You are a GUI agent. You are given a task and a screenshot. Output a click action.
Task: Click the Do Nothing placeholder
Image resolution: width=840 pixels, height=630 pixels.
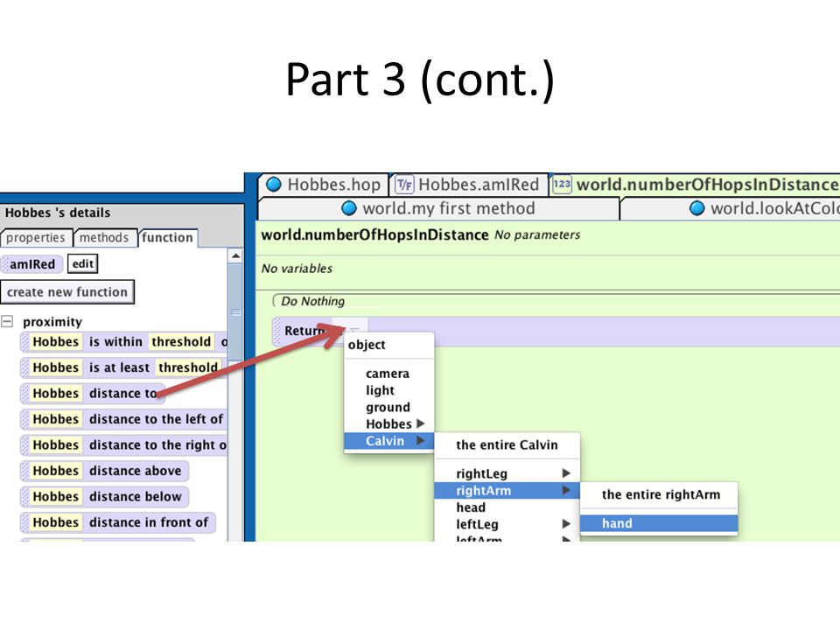(x=313, y=301)
